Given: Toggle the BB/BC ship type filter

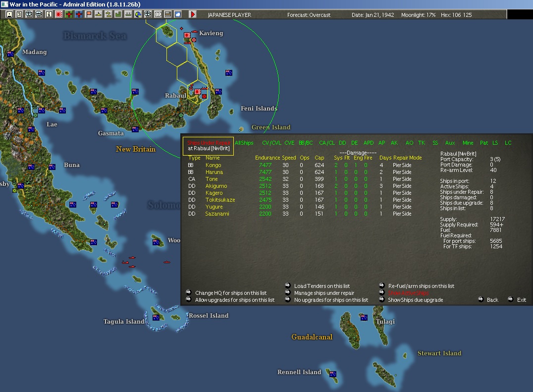Looking at the screenshot, I should pyautogui.click(x=306, y=143).
